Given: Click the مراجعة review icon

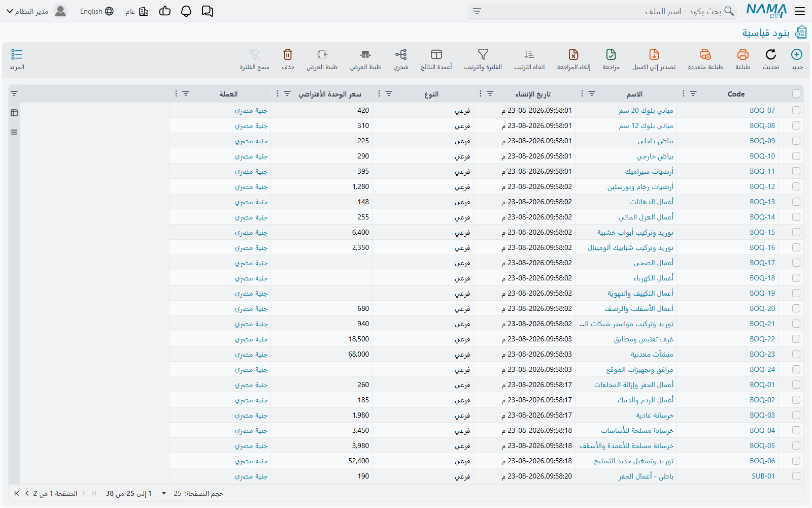Looking at the screenshot, I should (x=611, y=55).
